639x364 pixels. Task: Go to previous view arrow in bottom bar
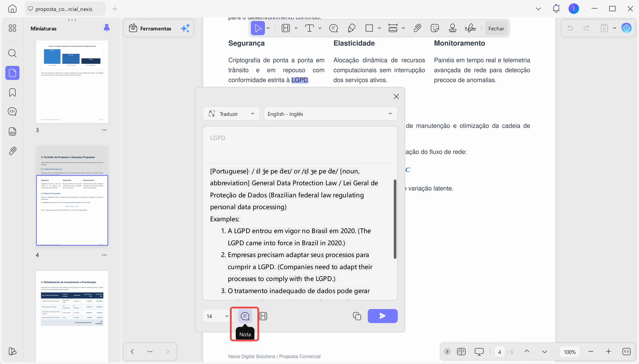pyautogui.click(x=132, y=352)
